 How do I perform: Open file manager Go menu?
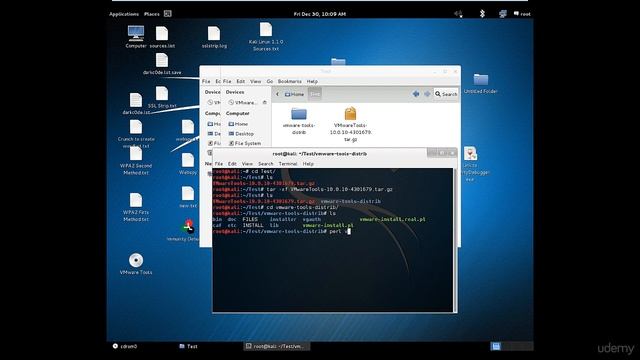point(269,81)
